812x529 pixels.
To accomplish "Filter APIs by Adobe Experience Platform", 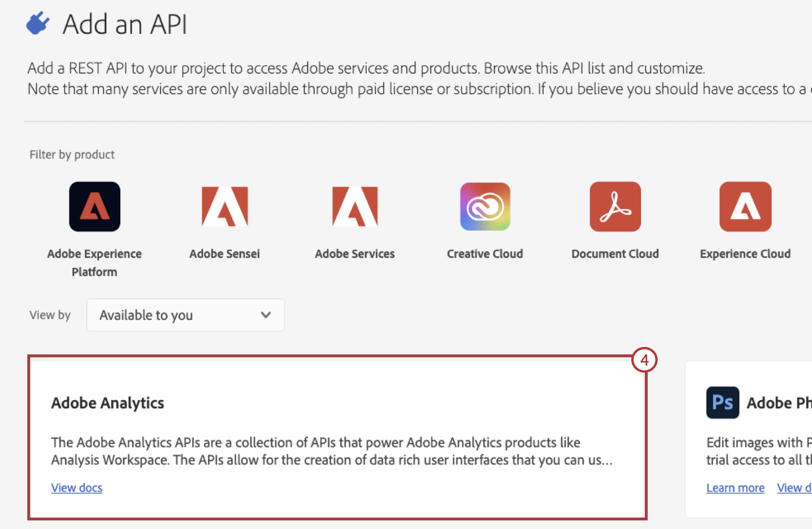I will click(94, 206).
